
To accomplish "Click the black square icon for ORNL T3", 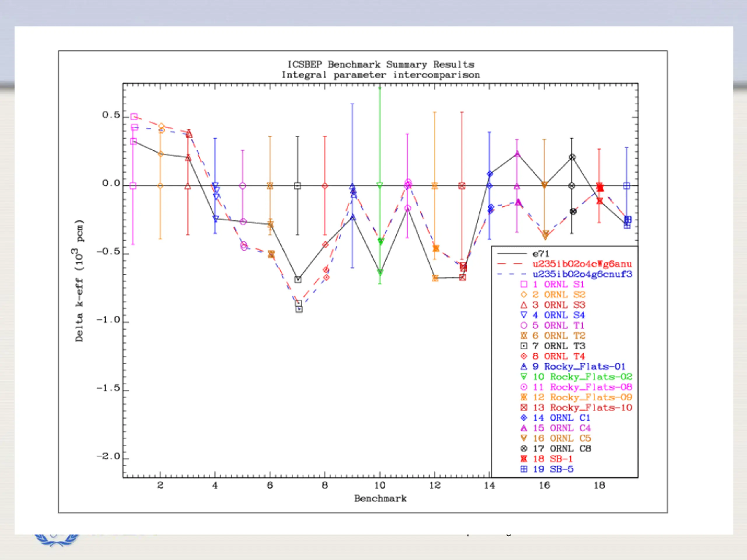I will pos(523,346).
